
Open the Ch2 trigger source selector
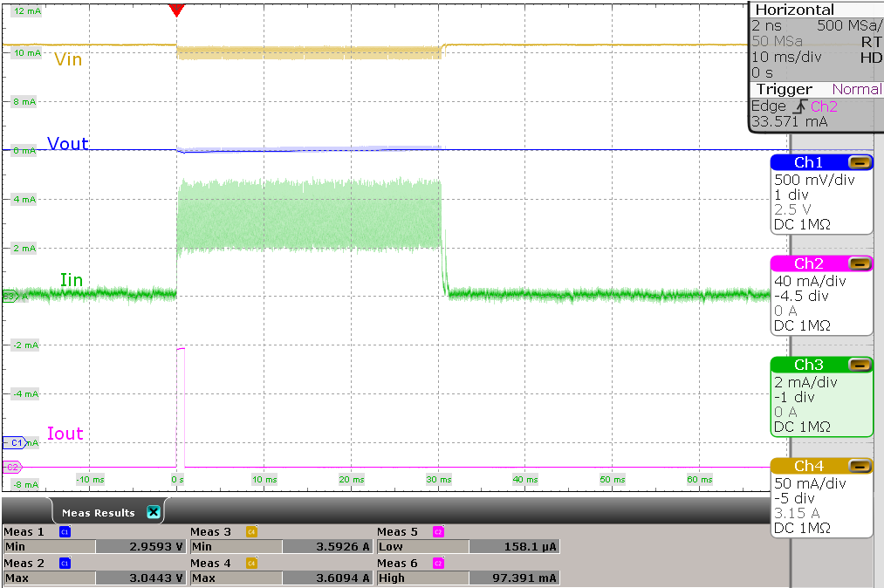click(826, 106)
